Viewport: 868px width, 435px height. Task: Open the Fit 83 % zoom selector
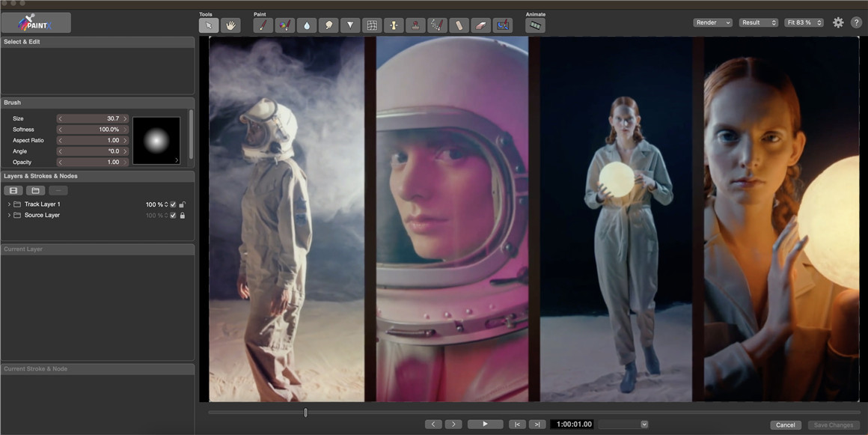pos(804,22)
